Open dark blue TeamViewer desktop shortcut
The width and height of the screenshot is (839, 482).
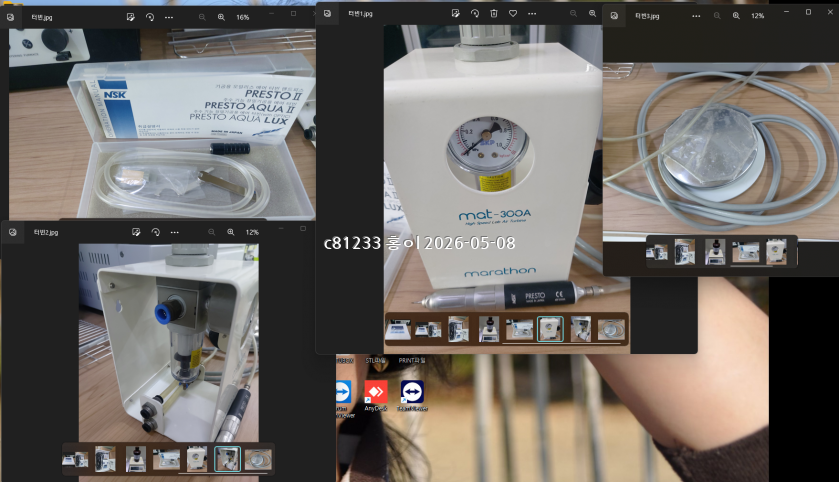(x=412, y=396)
